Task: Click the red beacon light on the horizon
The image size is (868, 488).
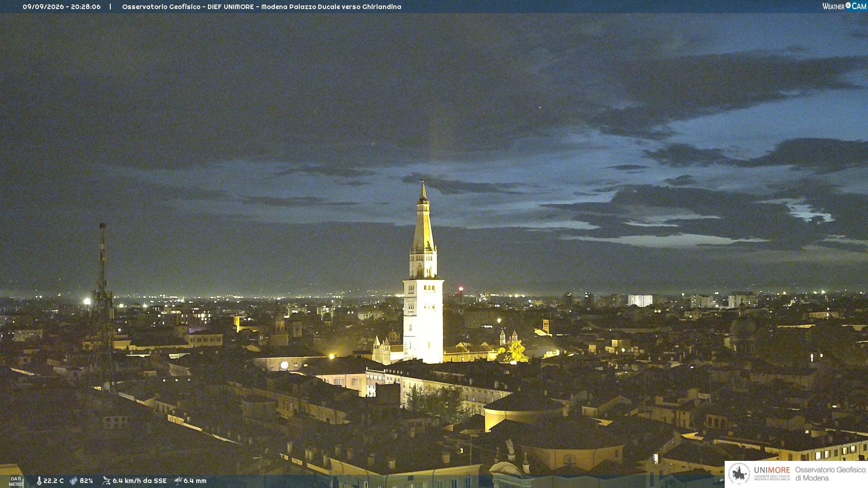Action: (461, 289)
